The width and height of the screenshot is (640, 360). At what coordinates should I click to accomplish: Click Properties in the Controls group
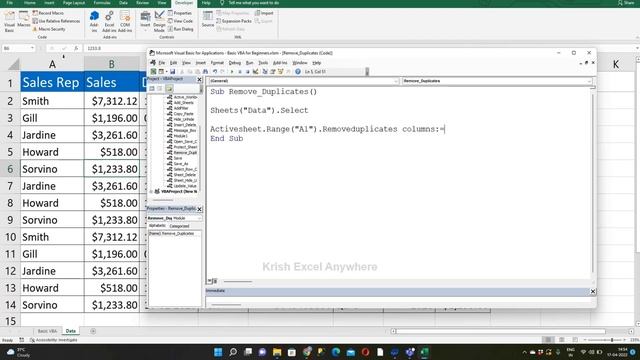click(x=180, y=13)
